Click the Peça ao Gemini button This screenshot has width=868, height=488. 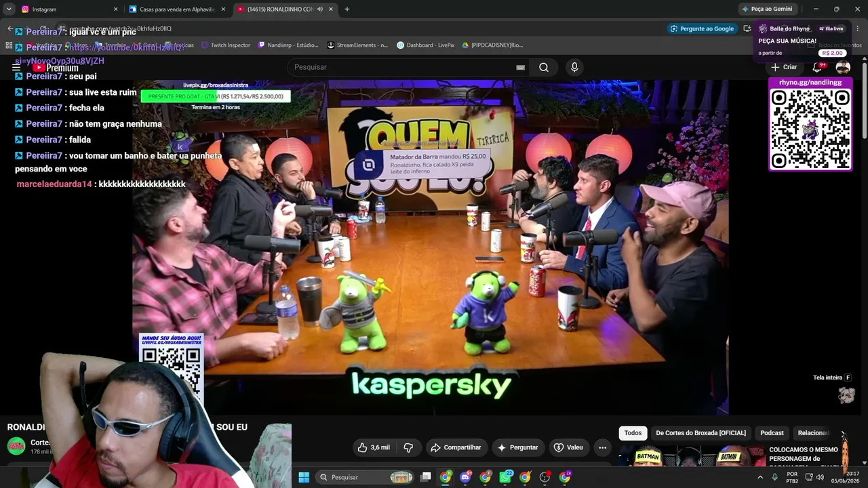tap(767, 9)
